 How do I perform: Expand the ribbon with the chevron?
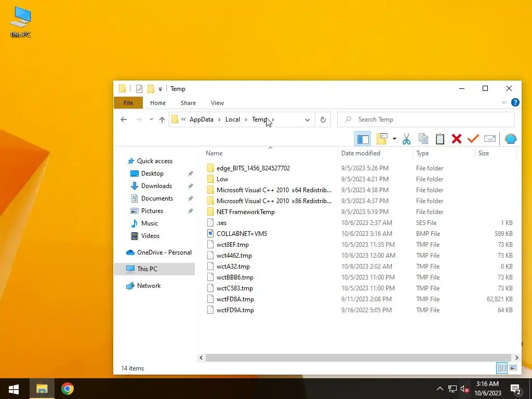(504, 102)
